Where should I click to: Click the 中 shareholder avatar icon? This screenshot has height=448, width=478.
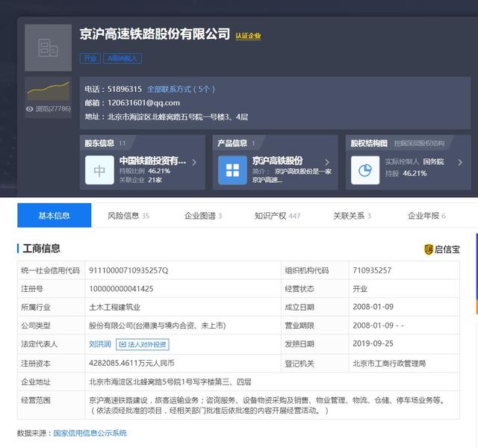click(99, 170)
